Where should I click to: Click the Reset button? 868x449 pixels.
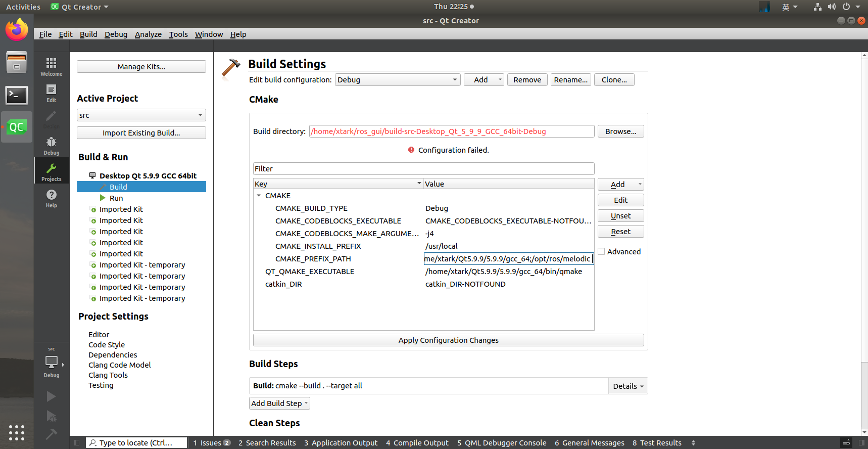coord(621,232)
